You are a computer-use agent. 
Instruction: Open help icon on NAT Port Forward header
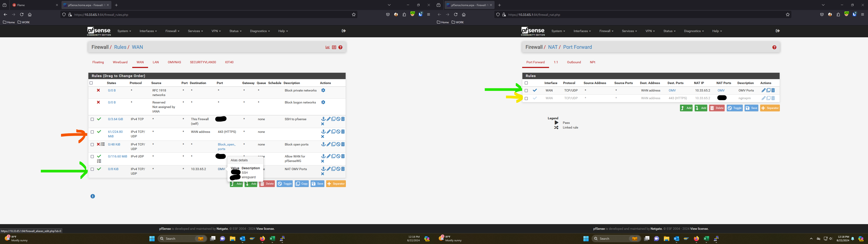[774, 47]
